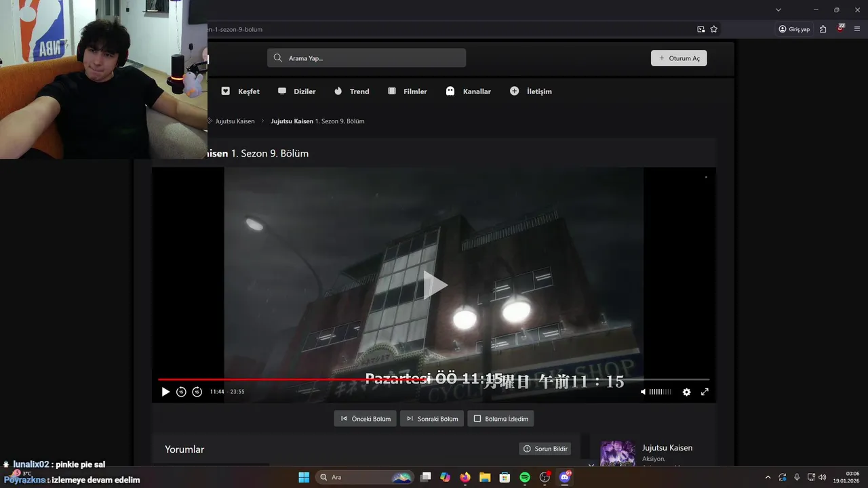Click the large center play button overlay
This screenshot has height=488, width=868.
[435, 285]
